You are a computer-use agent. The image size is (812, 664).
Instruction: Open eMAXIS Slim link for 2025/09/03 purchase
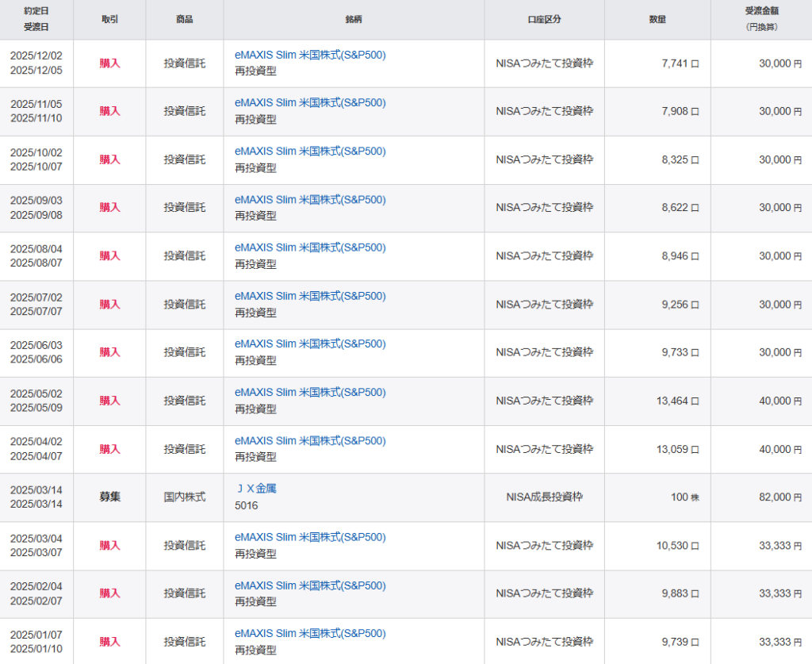point(310,199)
